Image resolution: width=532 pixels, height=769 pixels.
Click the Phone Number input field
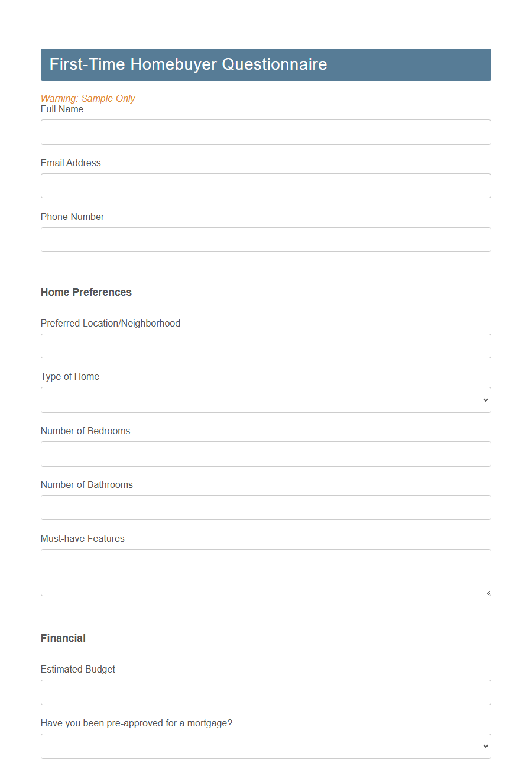coord(265,240)
